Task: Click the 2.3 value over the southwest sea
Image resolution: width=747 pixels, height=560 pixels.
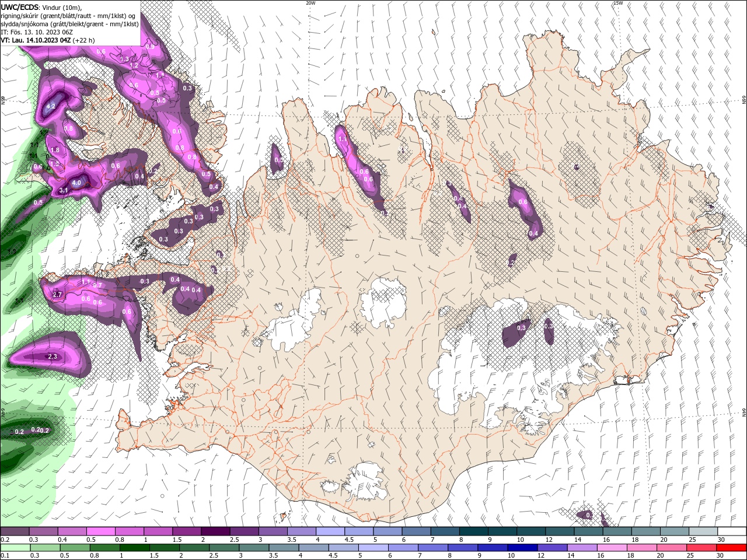Action: point(53,356)
